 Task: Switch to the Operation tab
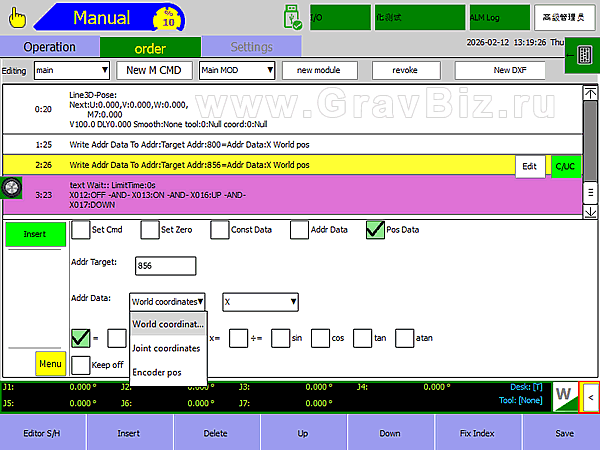[x=49, y=47]
